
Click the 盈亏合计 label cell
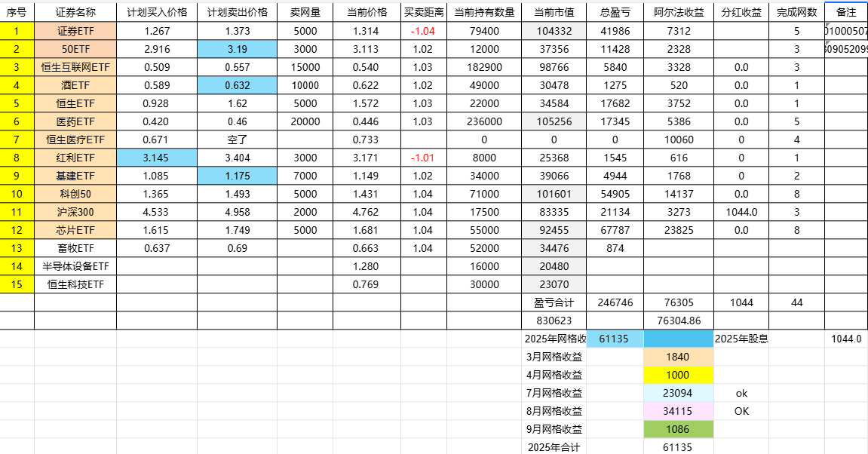pos(554,303)
